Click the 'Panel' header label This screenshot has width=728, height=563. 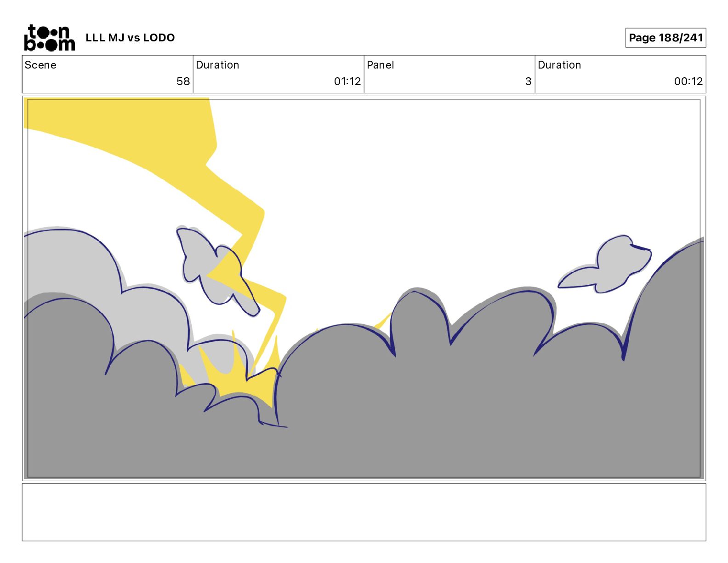coord(381,65)
